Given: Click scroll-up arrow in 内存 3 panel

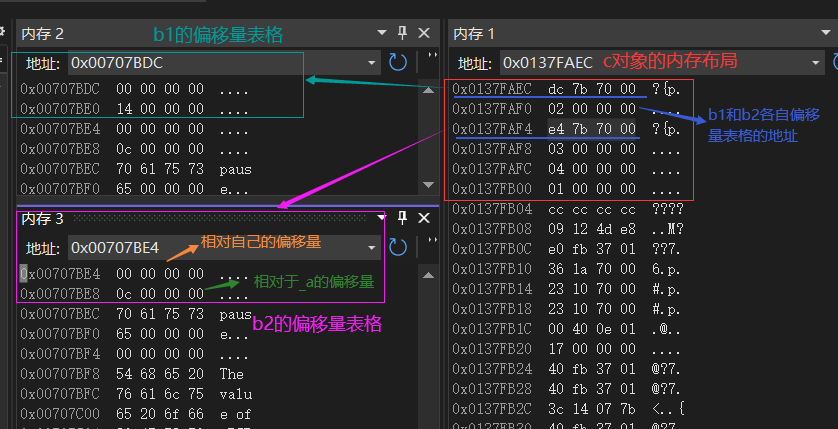Looking at the screenshot, I should [428, 275].
